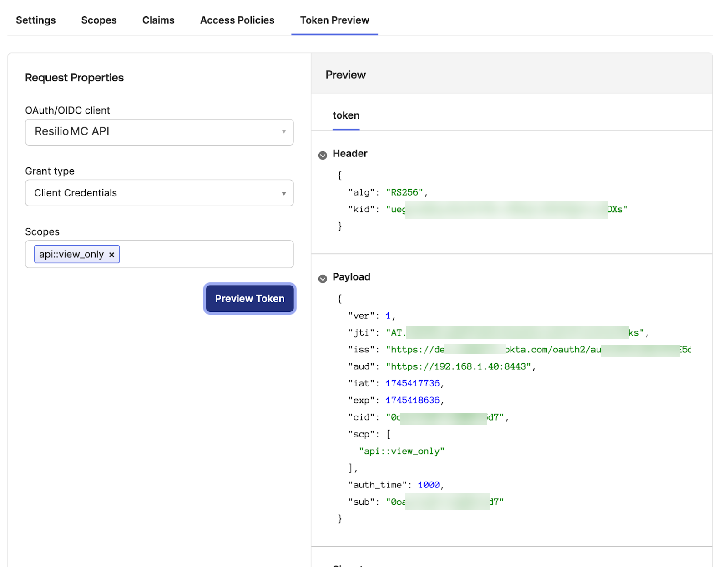Click empty area of Scopes input field
The width and height of the screenshot is (728, 567).
click(205, 254)
